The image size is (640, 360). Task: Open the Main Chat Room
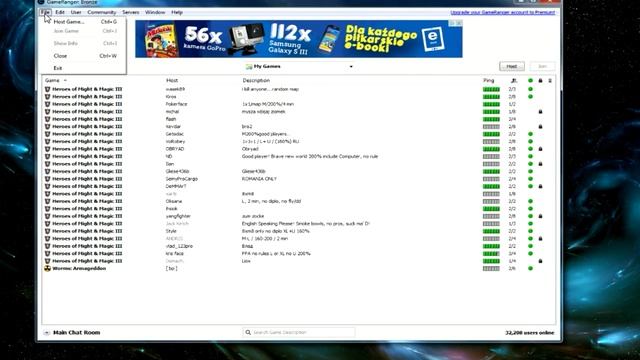pyautogui.click(x=76, y=333)
